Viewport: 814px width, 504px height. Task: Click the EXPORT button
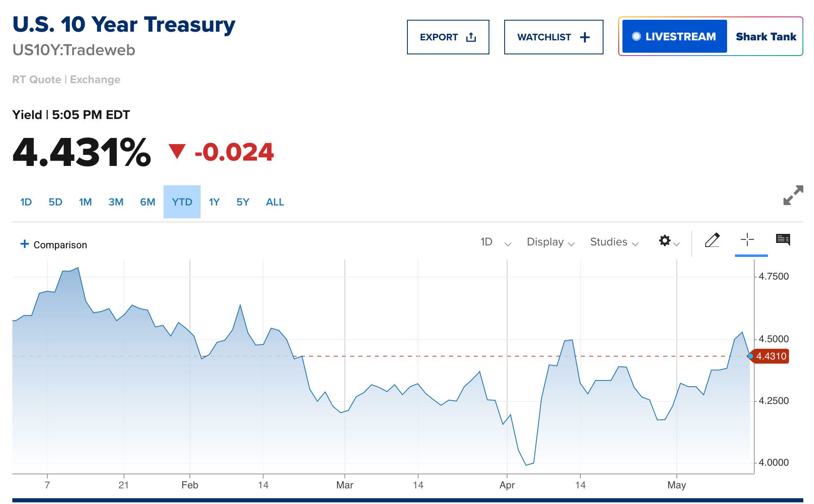(448, 37)
